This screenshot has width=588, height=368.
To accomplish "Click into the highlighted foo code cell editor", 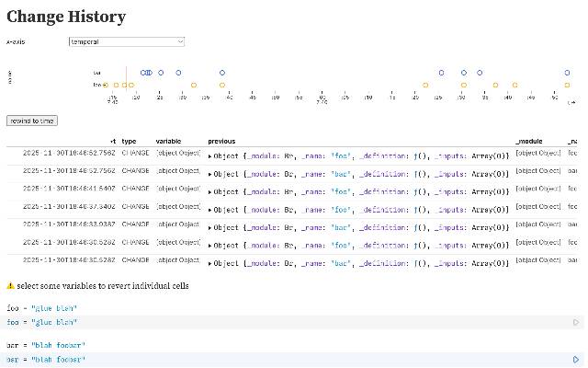I will click(x=276, y=323).
